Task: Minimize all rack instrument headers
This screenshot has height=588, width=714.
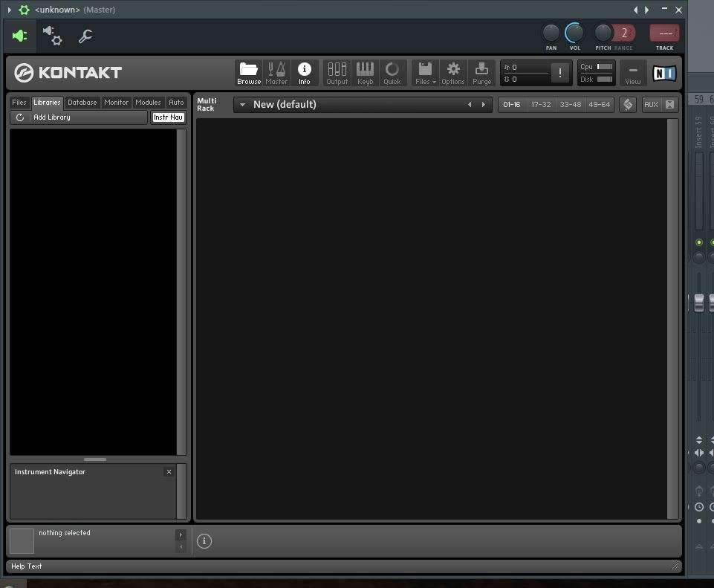Action: [x=669, y=104]
